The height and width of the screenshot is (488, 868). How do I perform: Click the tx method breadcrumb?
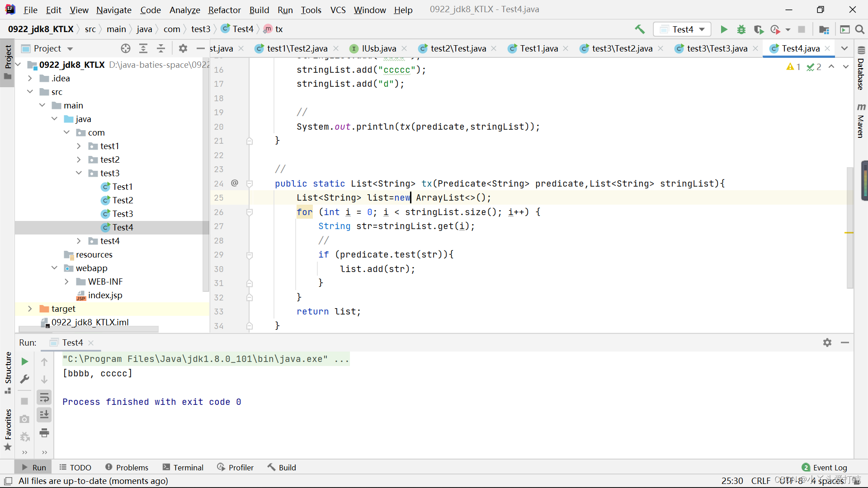[x=273, y=29]
